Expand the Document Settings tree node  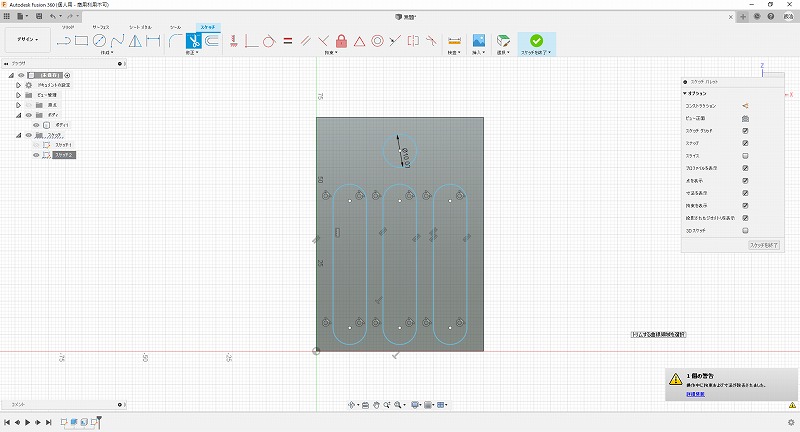coord(17,86)
